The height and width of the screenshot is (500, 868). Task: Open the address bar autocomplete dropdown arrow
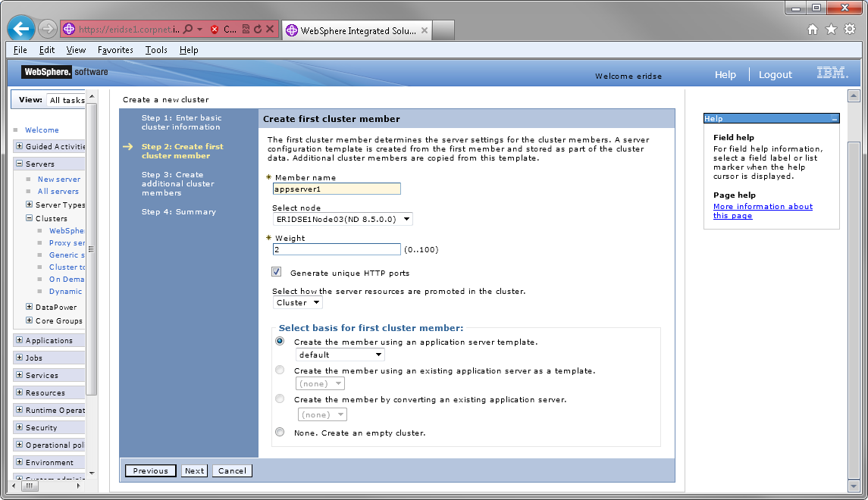tap(200, 30)
